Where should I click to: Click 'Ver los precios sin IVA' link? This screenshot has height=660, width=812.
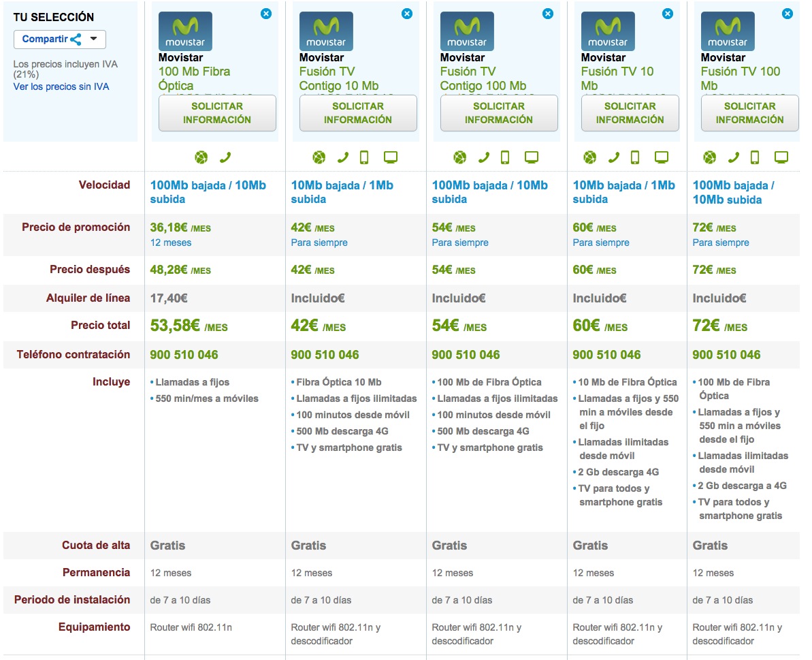(x=61, y=87)
